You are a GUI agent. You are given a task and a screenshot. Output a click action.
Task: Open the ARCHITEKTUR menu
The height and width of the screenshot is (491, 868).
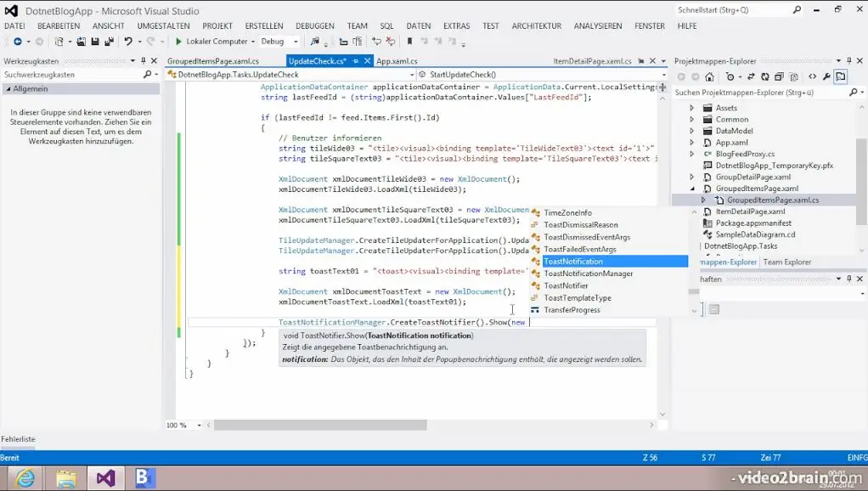(x=537, y=26)
